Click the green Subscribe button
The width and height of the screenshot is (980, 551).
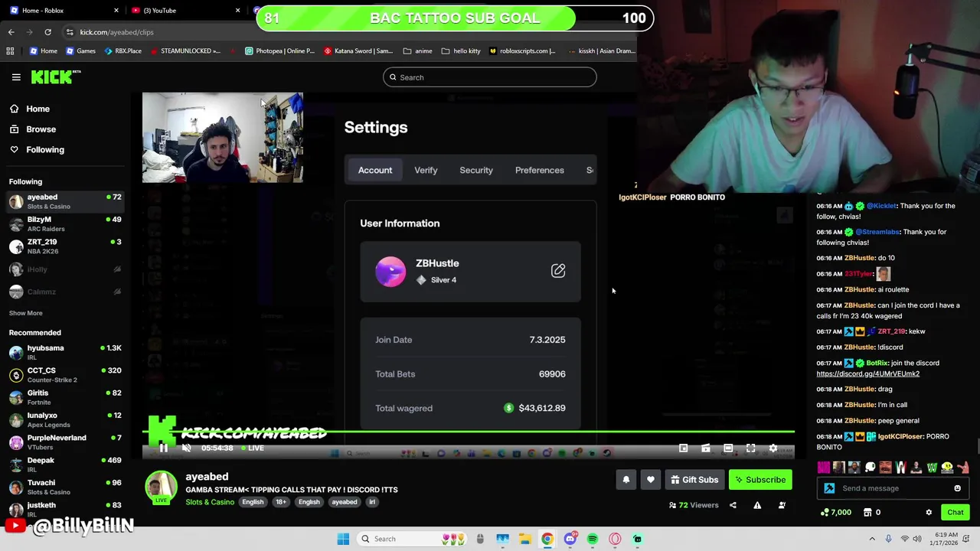pos(760,480)
